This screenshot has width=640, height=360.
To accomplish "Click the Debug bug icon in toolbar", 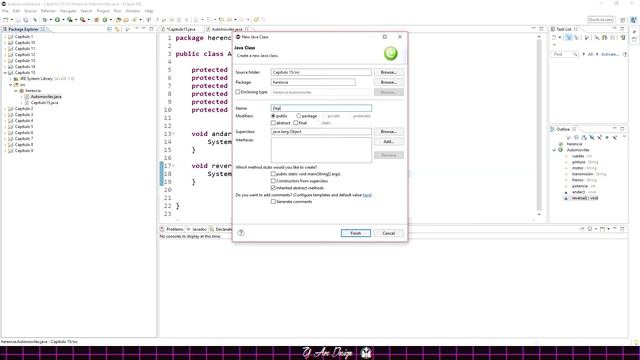I will 45,20.
